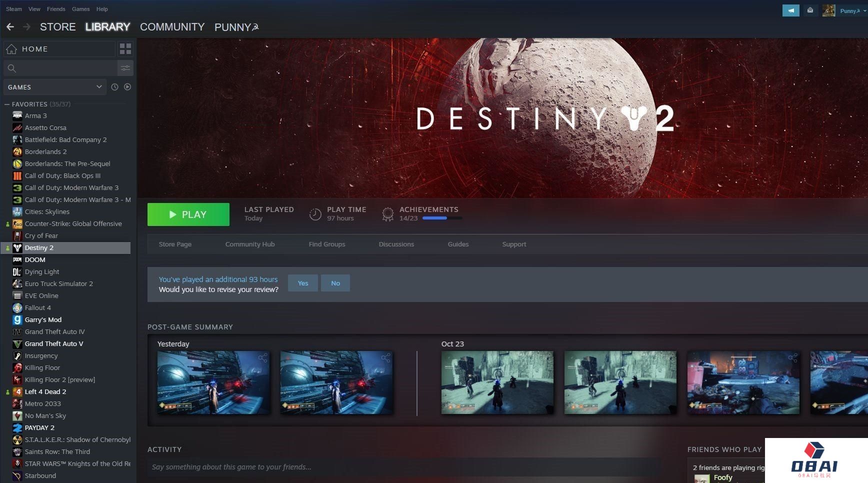Share second Yesterday screenshot icon
This screenshot has width=868, height=483.
[x=385, y=357]
